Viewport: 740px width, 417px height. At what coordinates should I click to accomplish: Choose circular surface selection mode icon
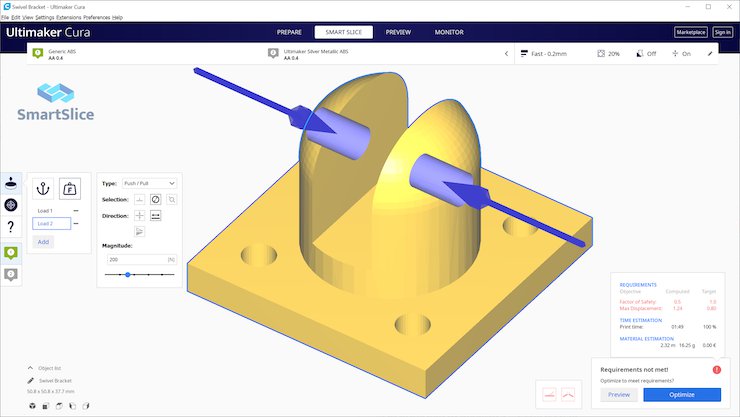[x=155, y=200]
